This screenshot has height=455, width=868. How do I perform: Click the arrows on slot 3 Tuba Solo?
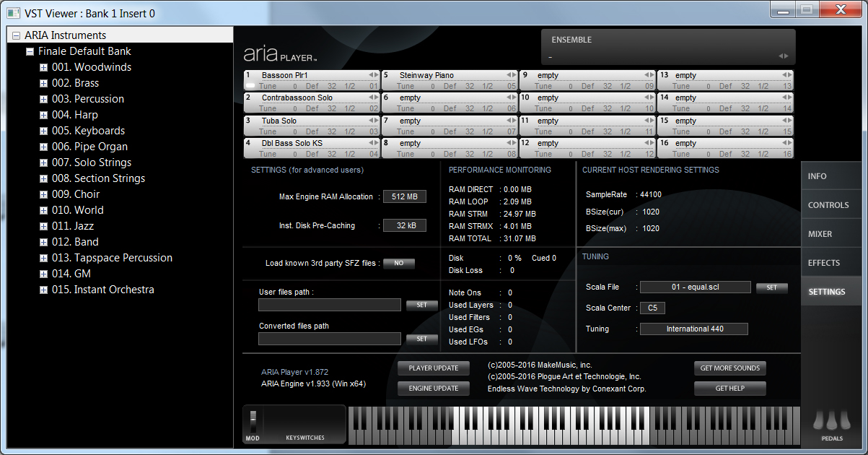373,121
